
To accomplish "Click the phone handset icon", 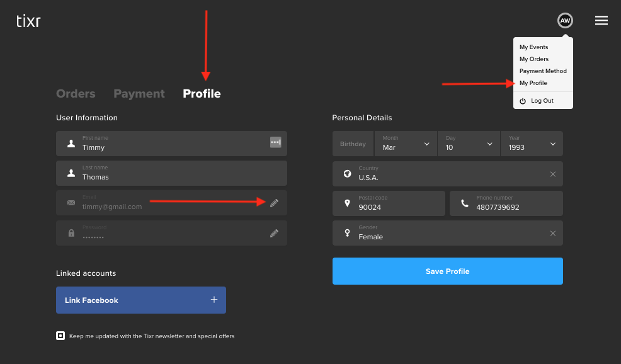I will (465, 203).
